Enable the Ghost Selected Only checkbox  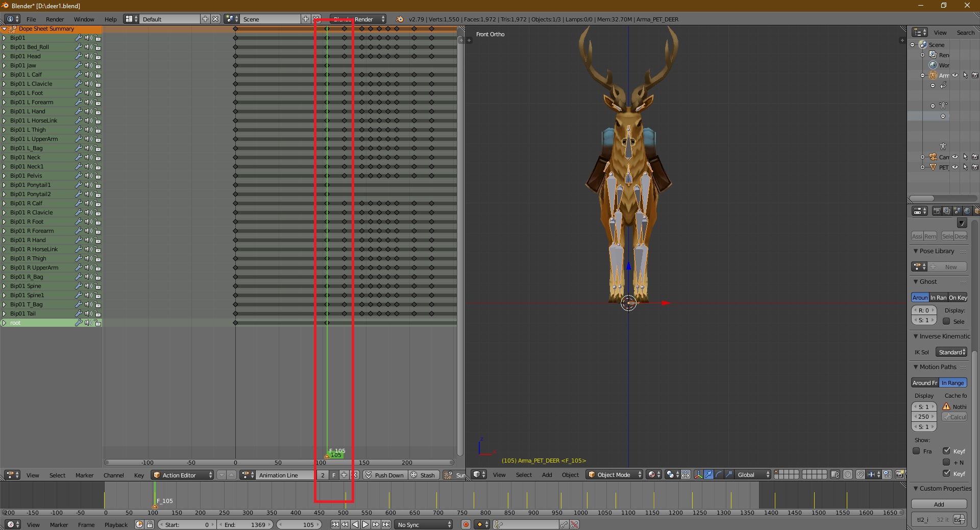click(x=946, y=321)
